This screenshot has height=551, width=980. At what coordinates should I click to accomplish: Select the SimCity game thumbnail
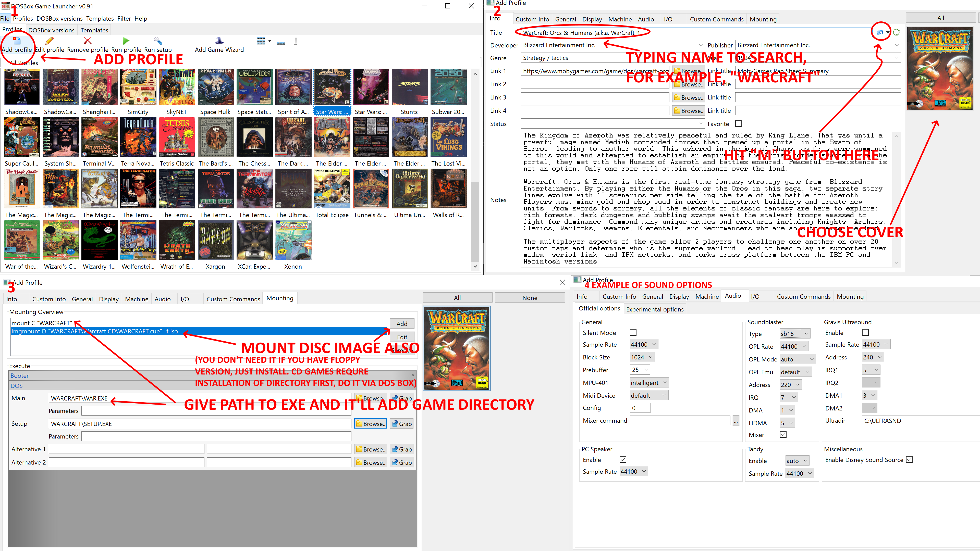pos(138,87)
